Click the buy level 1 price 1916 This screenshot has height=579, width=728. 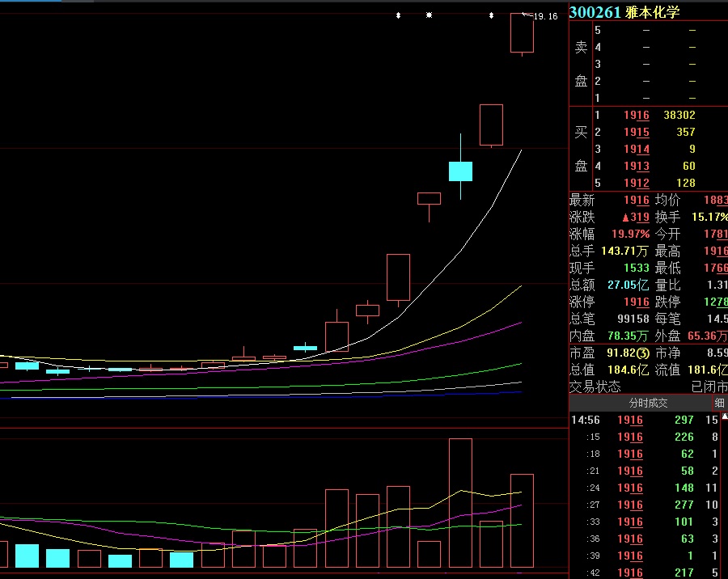pos(636,116)
